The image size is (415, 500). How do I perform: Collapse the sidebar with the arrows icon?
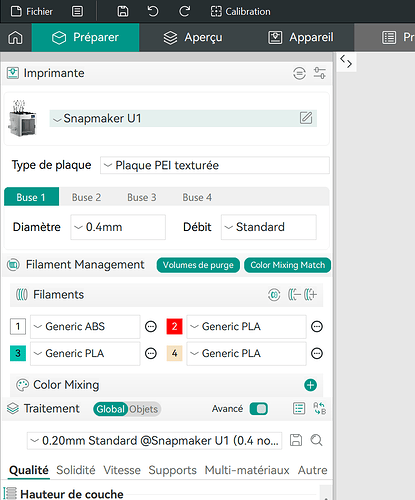pyautogui.click(x=346, y=62)
